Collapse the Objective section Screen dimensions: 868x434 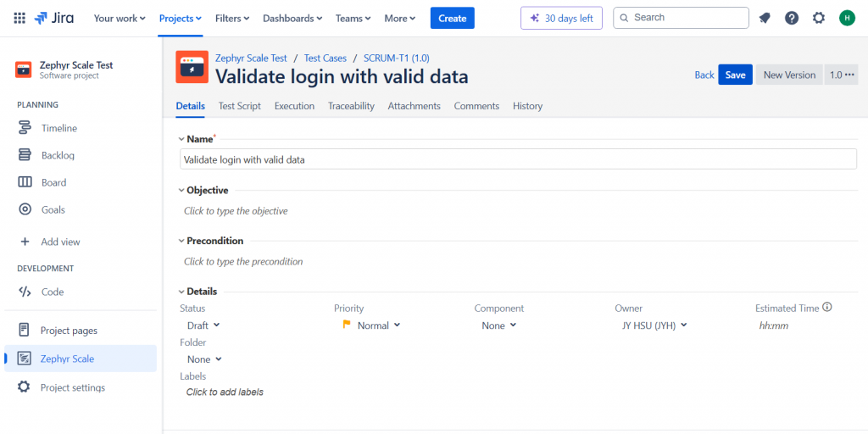pos(181,191)
